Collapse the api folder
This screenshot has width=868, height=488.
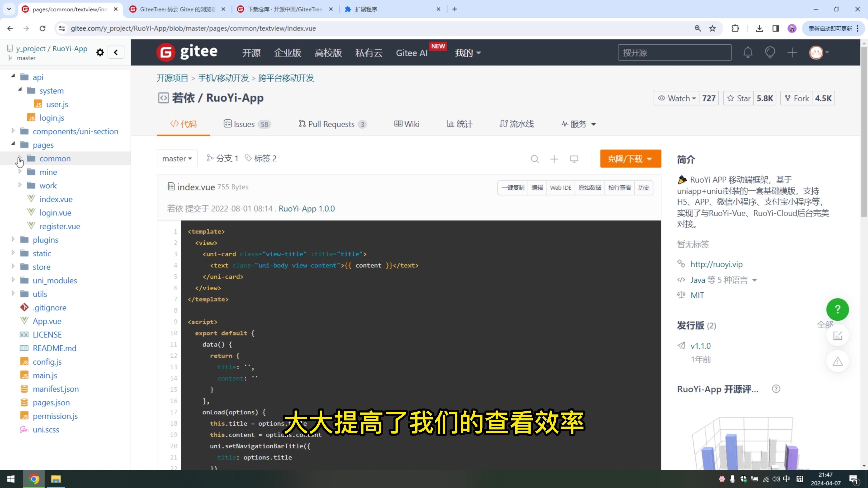pos(13,76)
